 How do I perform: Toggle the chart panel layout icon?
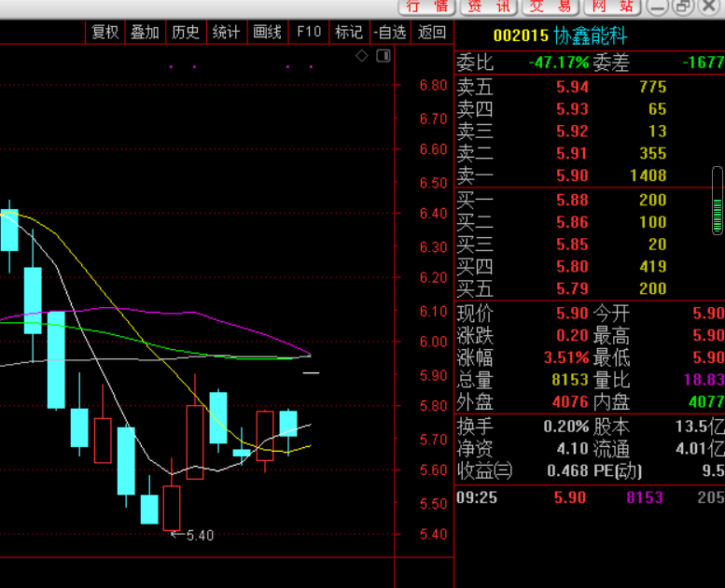click(383, 56)
